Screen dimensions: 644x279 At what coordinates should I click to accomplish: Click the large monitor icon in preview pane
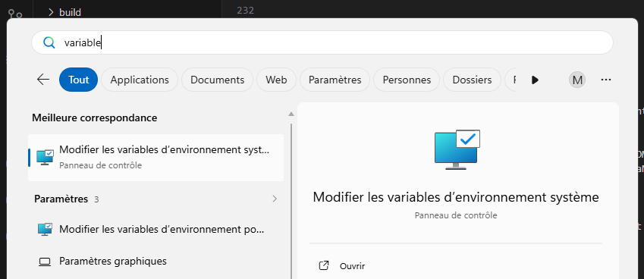pos(457,149)
